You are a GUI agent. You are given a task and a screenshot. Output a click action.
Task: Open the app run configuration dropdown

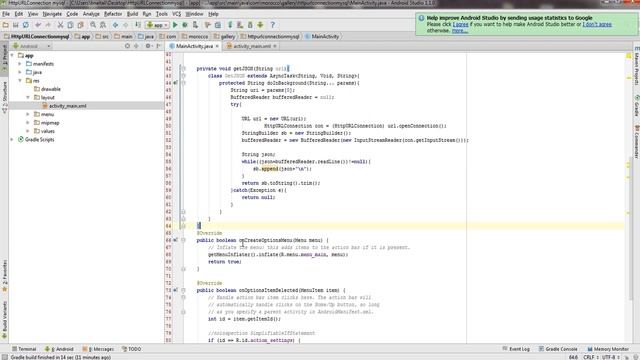coord(158,25)
